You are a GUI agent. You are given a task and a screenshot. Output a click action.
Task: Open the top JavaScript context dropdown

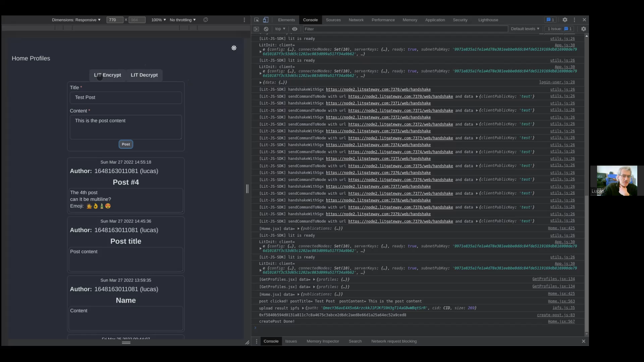coord(280,29)
